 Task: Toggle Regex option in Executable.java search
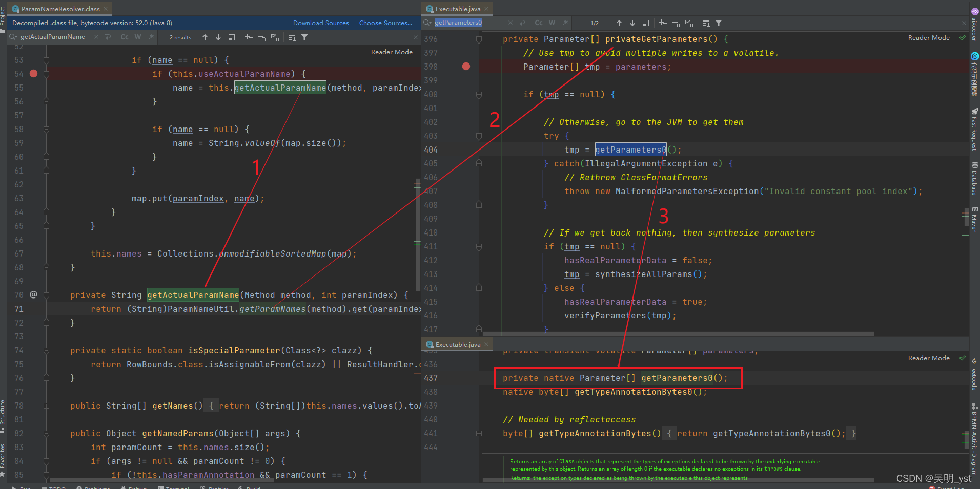pos(565,23)
